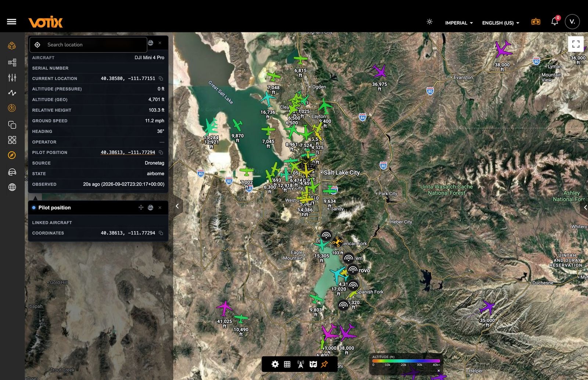Viewport: 588px width, 380px height.
Task: Toggle the grid icon in bottom toolbar
Action: click(287, 364)
